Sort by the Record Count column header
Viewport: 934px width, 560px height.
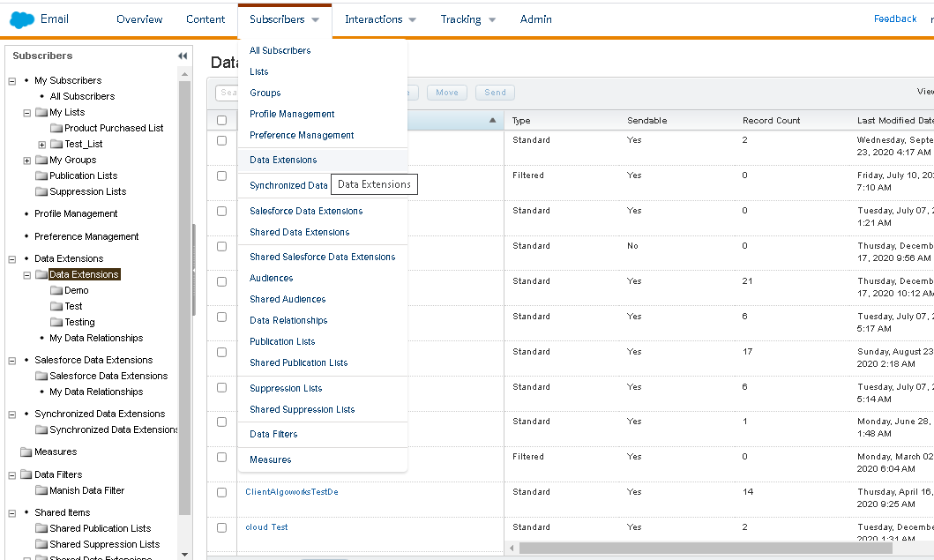[771, 121]
